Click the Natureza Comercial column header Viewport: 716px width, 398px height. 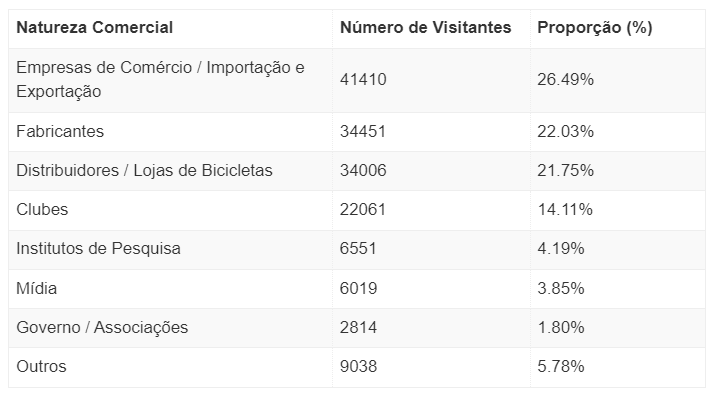point(95,27)
